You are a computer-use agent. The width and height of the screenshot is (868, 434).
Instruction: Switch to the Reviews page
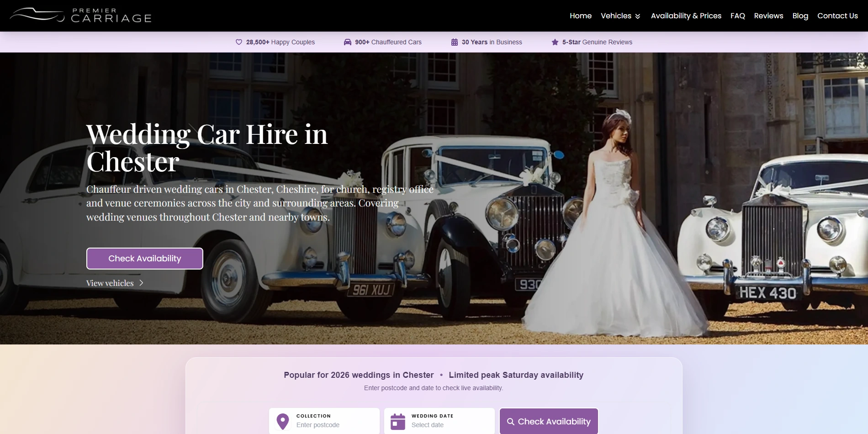[x=768, y=16]
